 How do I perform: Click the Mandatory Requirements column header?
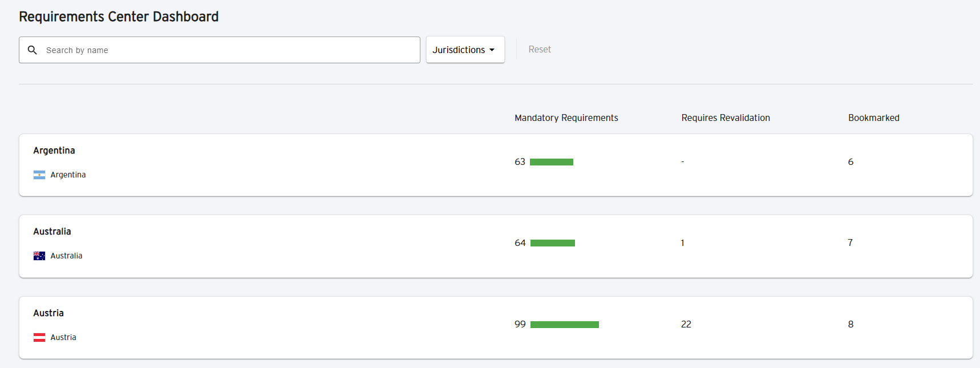(x=566, y=118)
